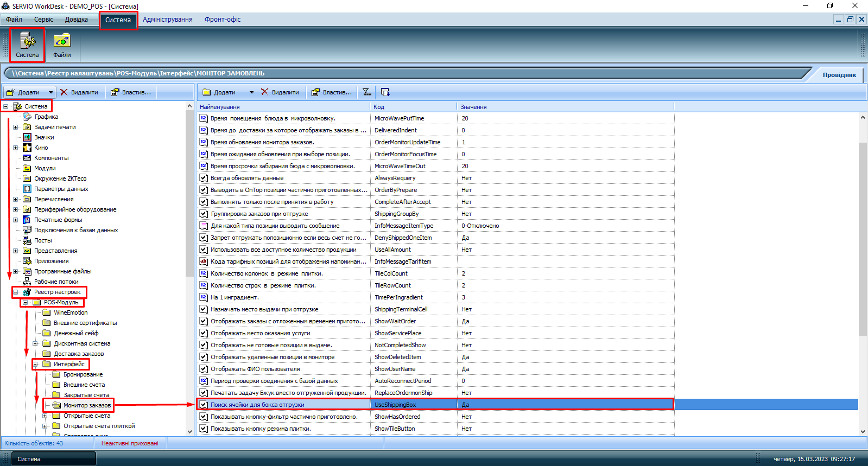This screenshot has width=868, height=466.
Task: Toggle checkbox for Всегда обновлять данные
Action: 204,178
